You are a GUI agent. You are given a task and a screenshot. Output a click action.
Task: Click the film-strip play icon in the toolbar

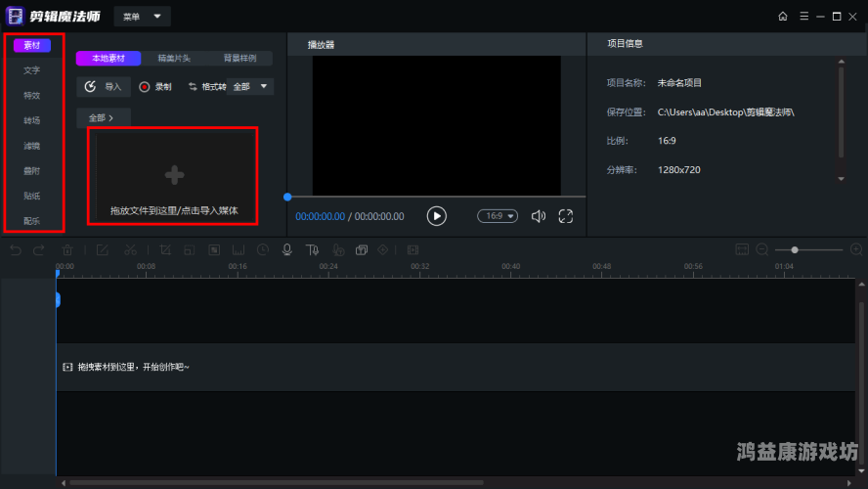[x=412, y=250]
